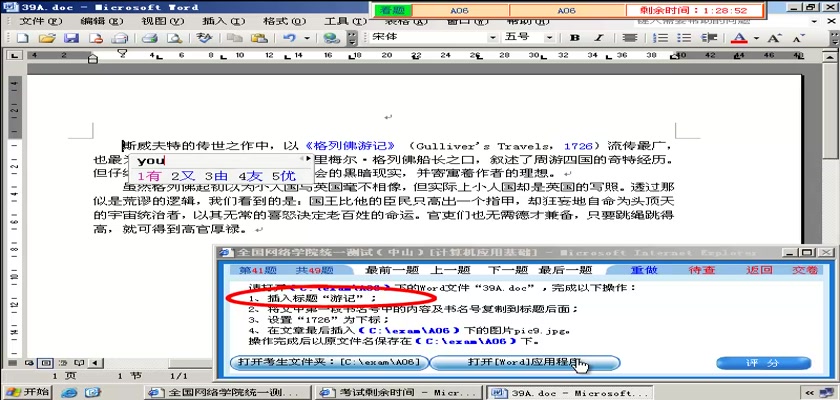Open the font name dropdown showing 宋体

click(492, 38)
